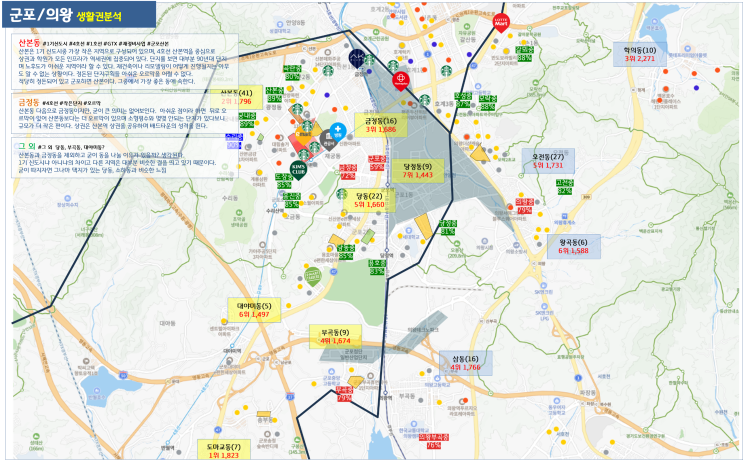This screenshot has height=460, width=743.
Task: Select the Starbucks pin beside 호계3동 label
Action: (425, 100)
